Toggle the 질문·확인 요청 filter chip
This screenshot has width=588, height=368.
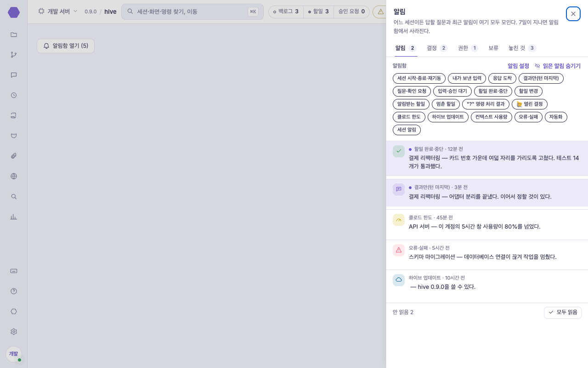412,91
